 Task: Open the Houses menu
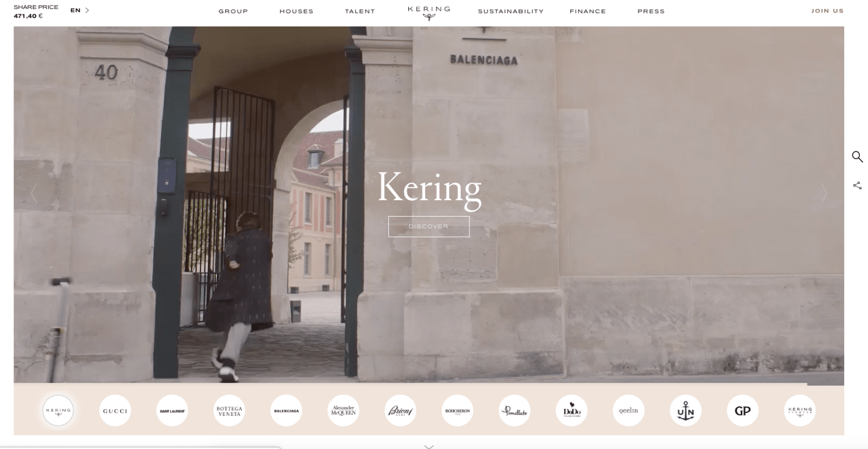point(296,11)
